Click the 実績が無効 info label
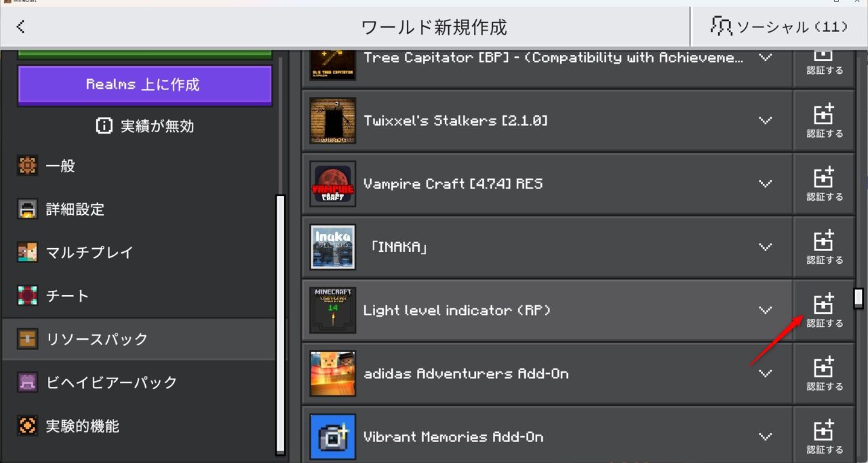This screenshot has width=868, height=463. tap(144, 126)
